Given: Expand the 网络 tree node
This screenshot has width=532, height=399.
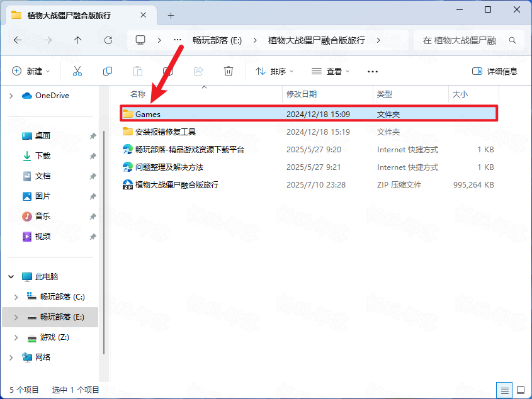Looking at the screenshot, I should pyautogui.click(x=11, y=357).
